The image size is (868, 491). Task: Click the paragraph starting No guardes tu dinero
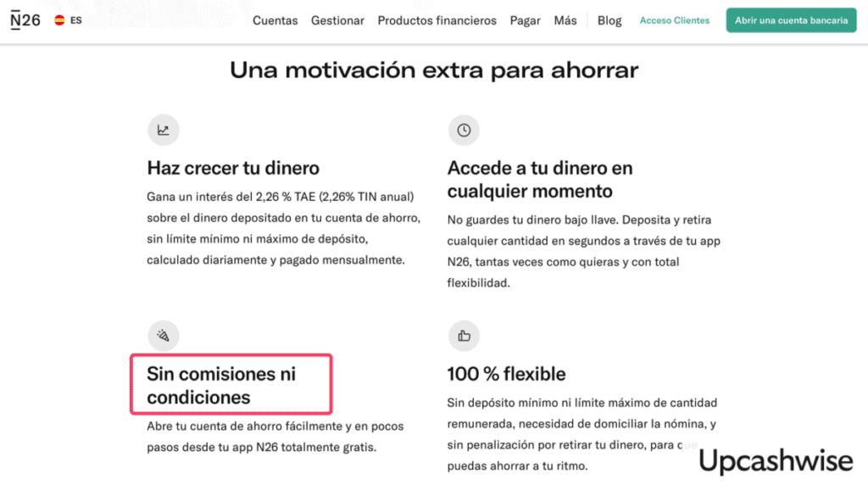pyautogui.click(x=584, y=251)
